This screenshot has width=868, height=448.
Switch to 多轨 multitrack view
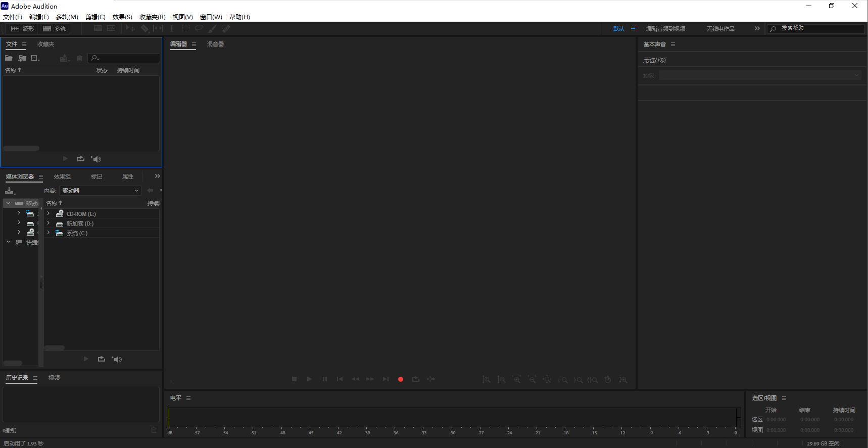pyautogui.click(x=55, y=29)
